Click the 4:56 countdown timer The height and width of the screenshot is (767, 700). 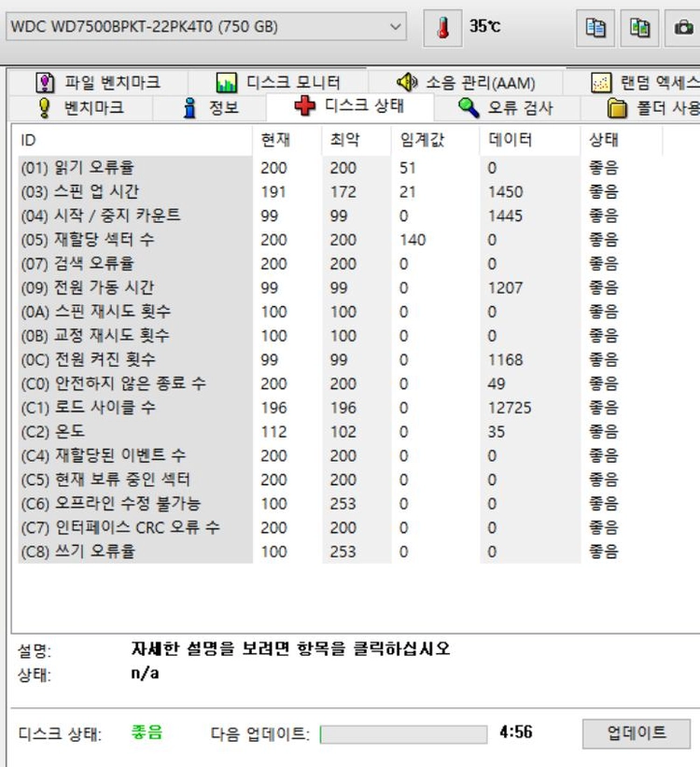coord(515,732)
